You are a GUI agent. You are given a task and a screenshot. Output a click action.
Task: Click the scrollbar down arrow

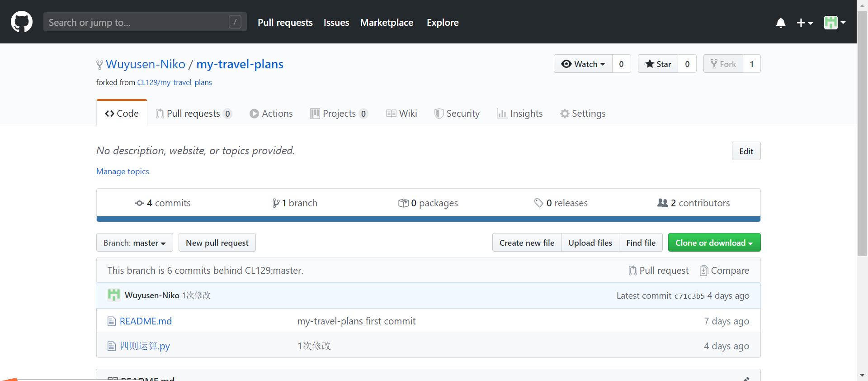click(863, 376)
